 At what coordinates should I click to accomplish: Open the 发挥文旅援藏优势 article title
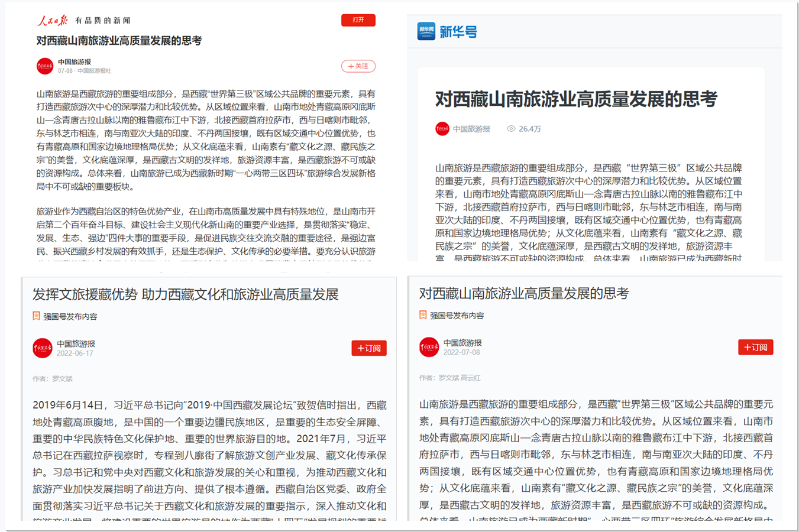[x=185, y=294]
